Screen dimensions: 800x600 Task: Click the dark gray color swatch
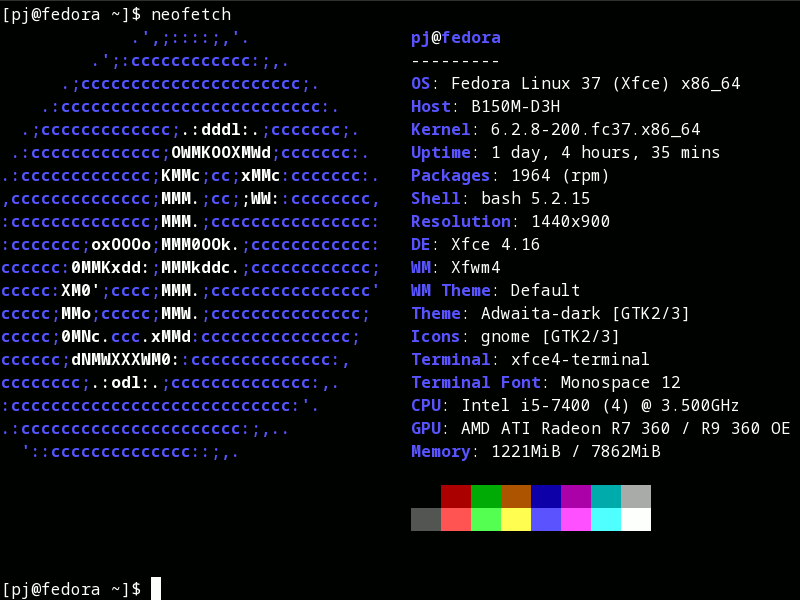426,519
